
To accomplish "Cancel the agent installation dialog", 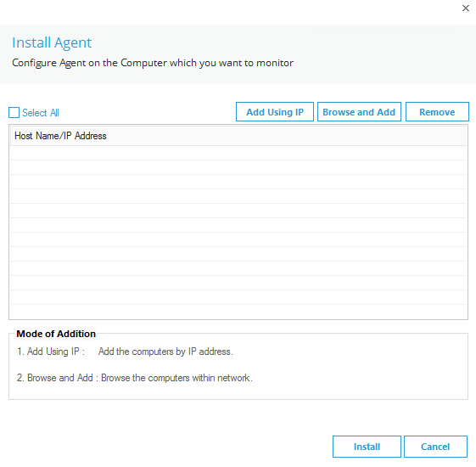I will click(435, 447).
